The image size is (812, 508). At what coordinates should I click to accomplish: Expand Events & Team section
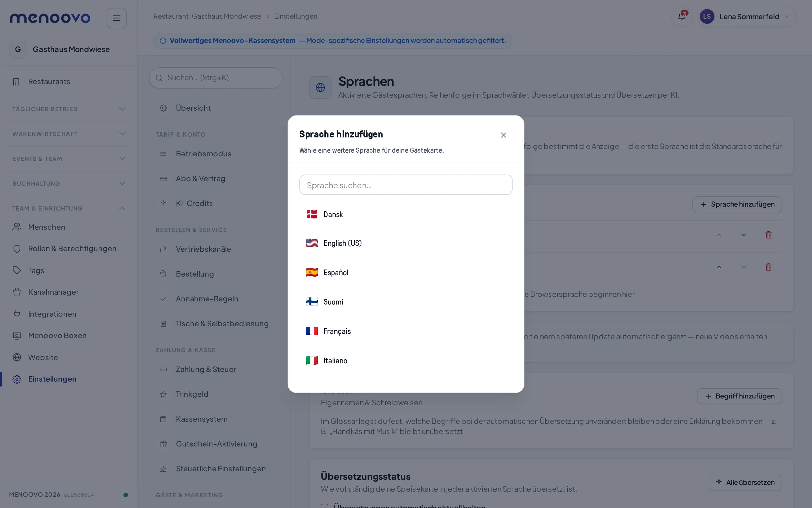coord(69,159)
